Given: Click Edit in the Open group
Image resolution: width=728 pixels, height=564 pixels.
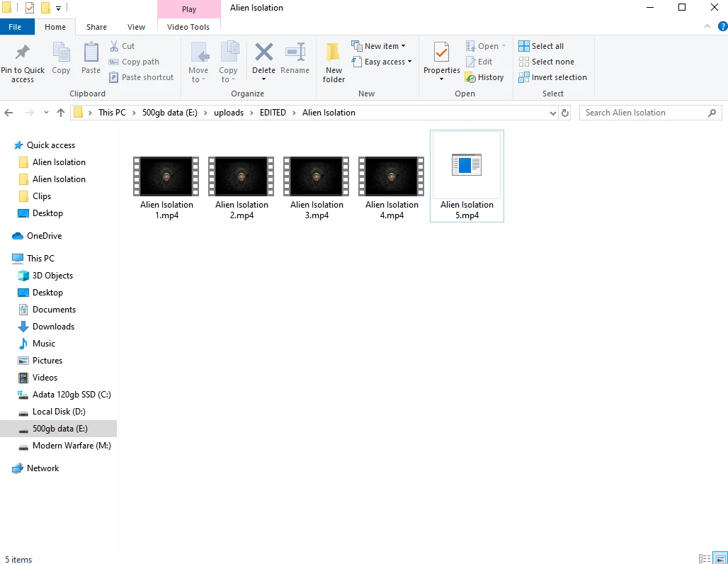Looking at the screenshot, I should pos(479,62).
